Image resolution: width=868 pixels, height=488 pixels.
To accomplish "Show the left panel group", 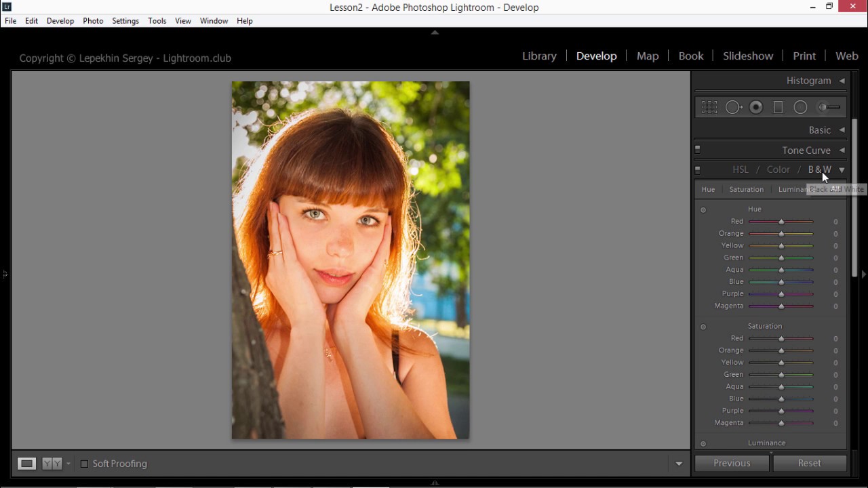I will (x=5, y=274).
